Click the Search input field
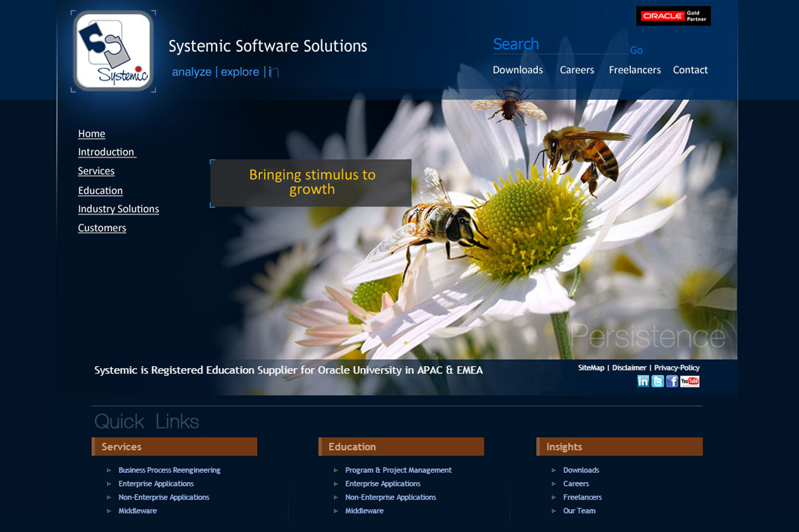Viewport: 799px width, 532px height. pos(559,45)
